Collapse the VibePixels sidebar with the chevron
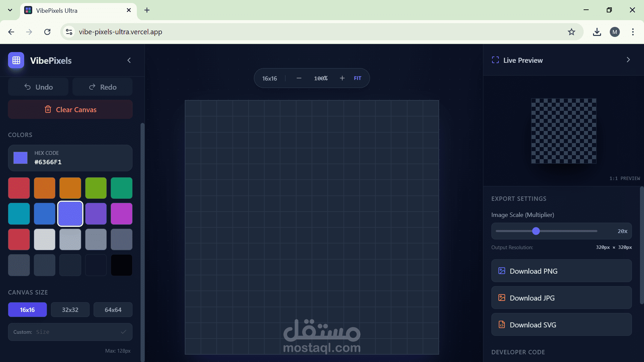644x362 pixels. coord(129,60)
